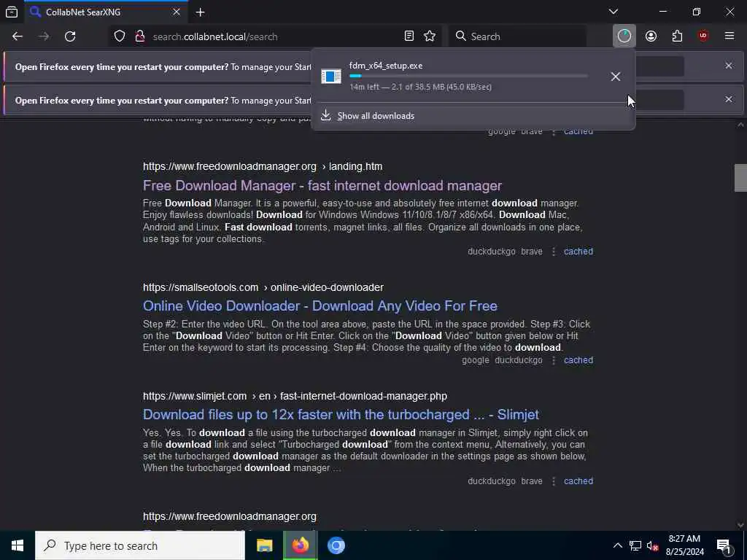
Task: Click the page vertical scrollbar thumb
Action: click(x=740, y=178)
